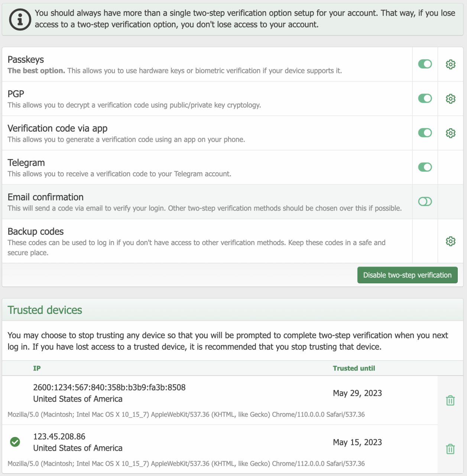The height and width of the screenshot is (476, 467).
Task: Disable verification code via app toggle
Action: click(x=425, y=133)
